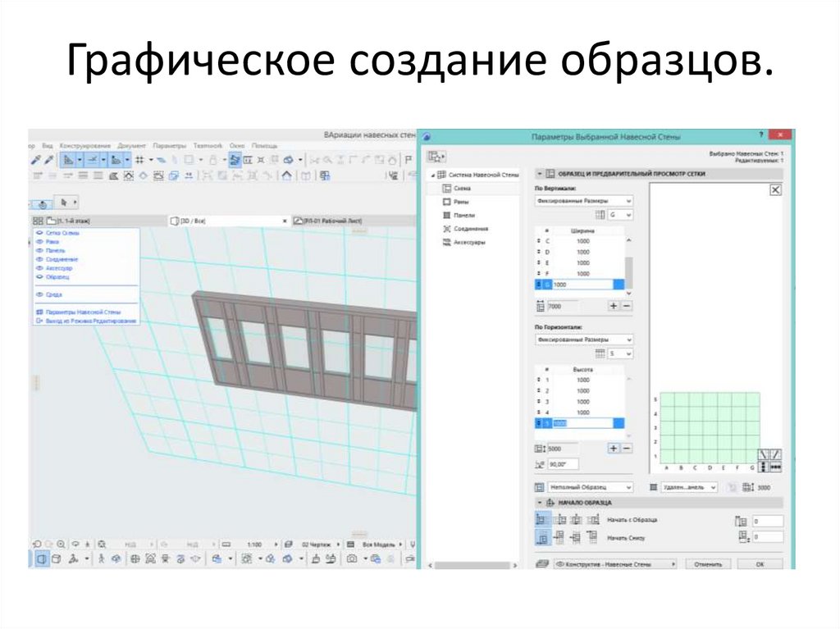Open 'Конструктив - Навесные Стены' layer dropdown
840x629 pixels.
tap(615, 564)
